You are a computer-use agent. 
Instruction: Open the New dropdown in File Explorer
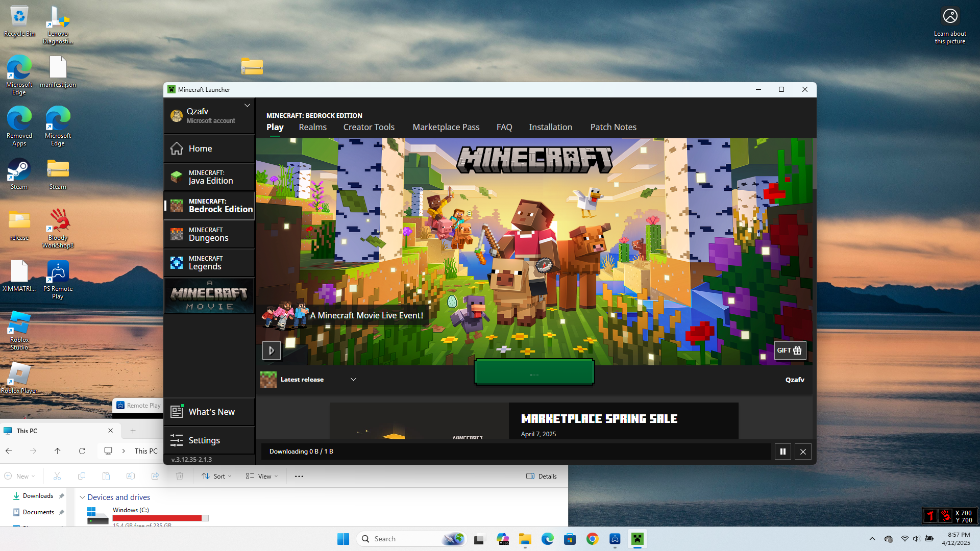point(20,477)
